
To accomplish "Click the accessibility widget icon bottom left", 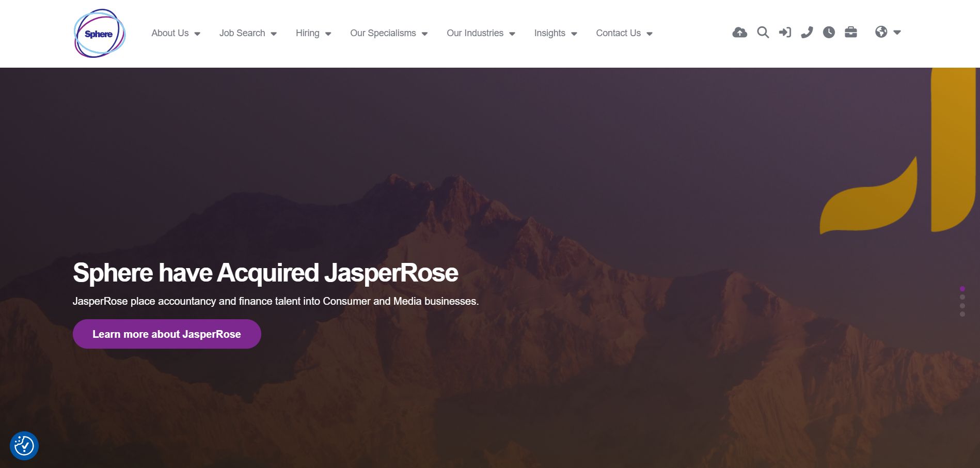I will point(24,445).
